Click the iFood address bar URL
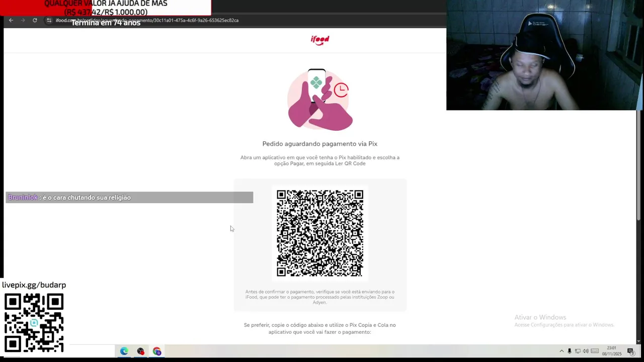This screenshot has height=362, width=644. tap(147, 20)
